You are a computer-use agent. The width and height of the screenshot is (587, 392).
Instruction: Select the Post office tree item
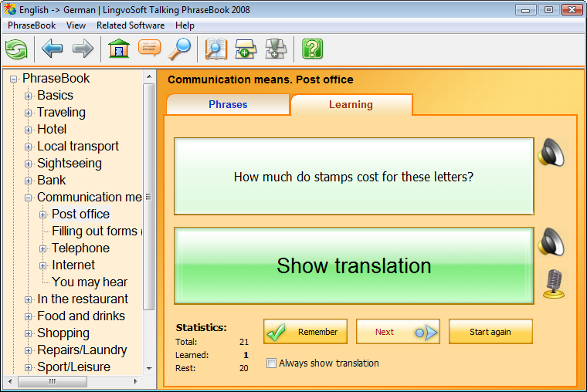click(81, 214)
